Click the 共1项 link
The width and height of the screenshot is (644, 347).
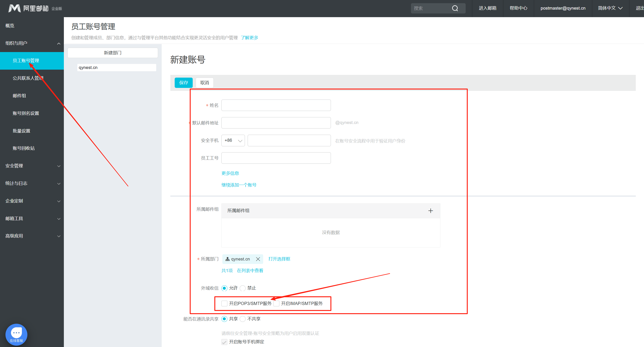[x=227, y=271]
